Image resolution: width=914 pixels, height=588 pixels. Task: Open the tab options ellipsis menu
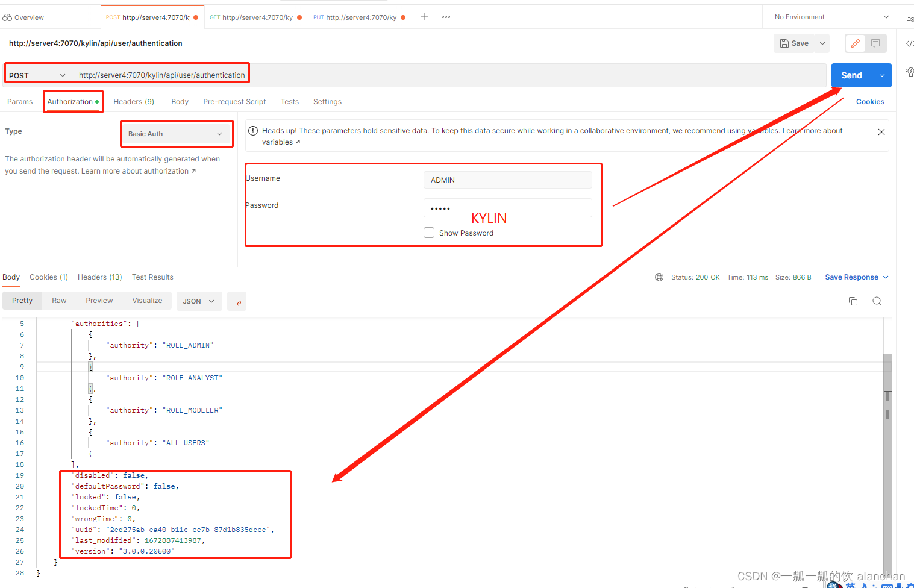tap(446, 17)
